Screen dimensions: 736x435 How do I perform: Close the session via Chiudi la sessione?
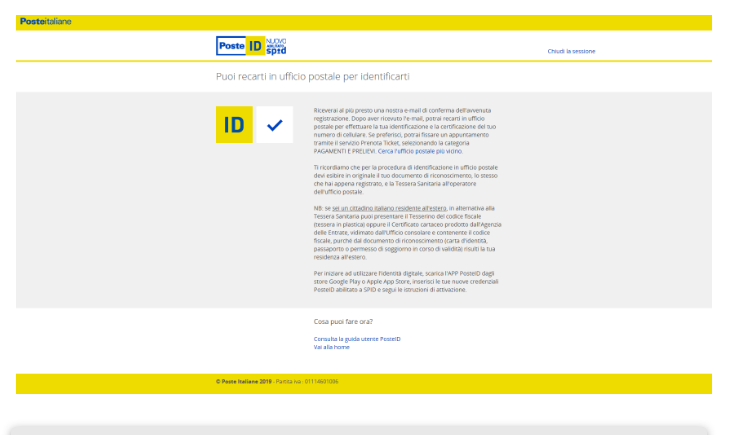pos(571,50)
